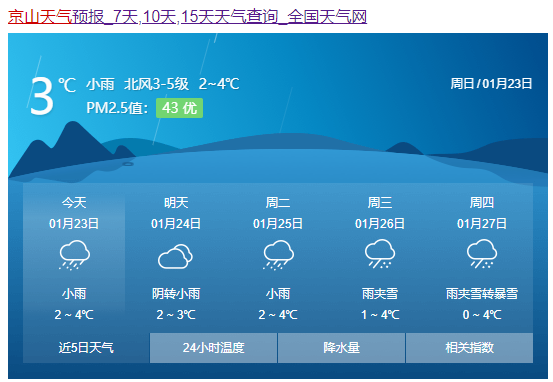Click the 雨夹雪转暴雪 condition text
This screenshot has height=382, width=553.
[482, 294]
